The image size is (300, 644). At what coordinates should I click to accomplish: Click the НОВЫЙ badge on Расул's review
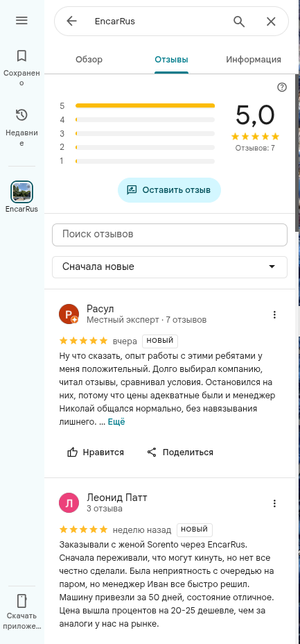tap(160, 341)
